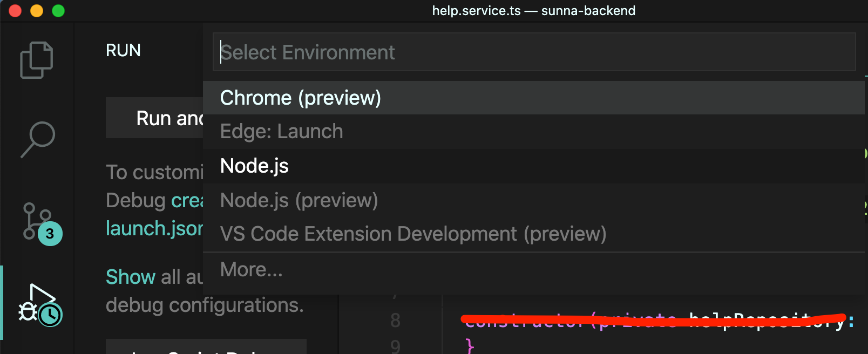Focus the Select Environment input field
The image size is (868, 354).
(x=534, y=52)
